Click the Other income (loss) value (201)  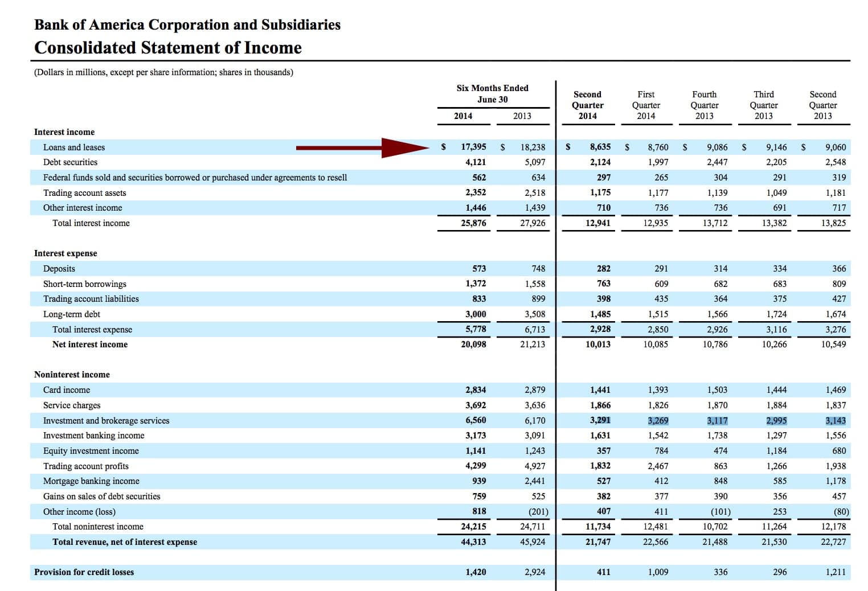tap(538, 512)
